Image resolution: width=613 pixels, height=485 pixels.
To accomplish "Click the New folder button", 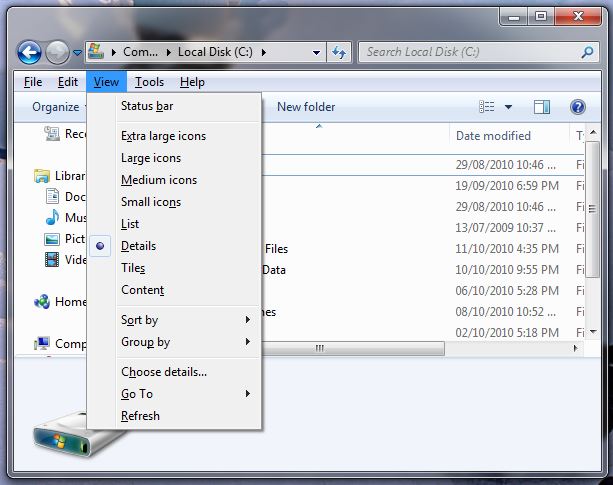I will (x=306, y=107).
